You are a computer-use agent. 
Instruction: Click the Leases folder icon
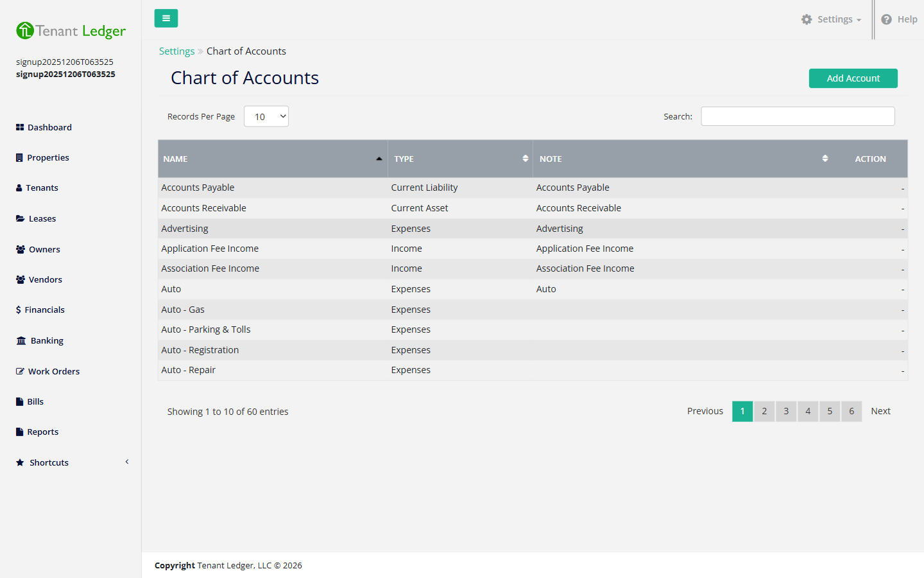click(x=21, y=218)
